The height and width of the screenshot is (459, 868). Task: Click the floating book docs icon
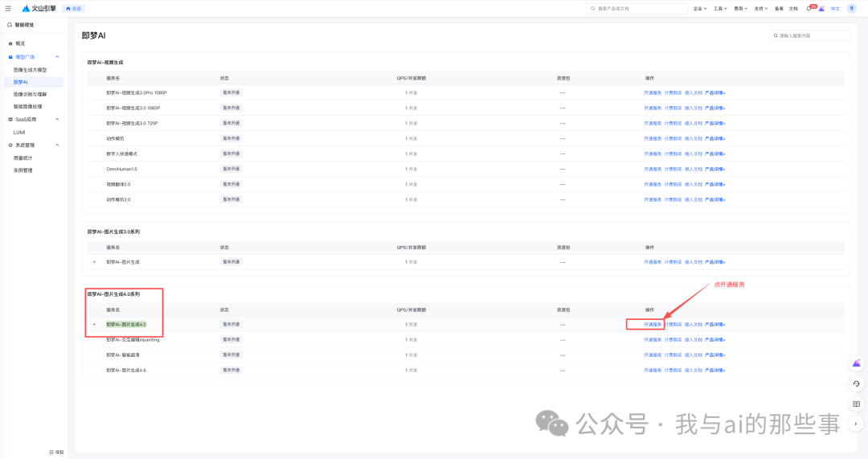857,404
